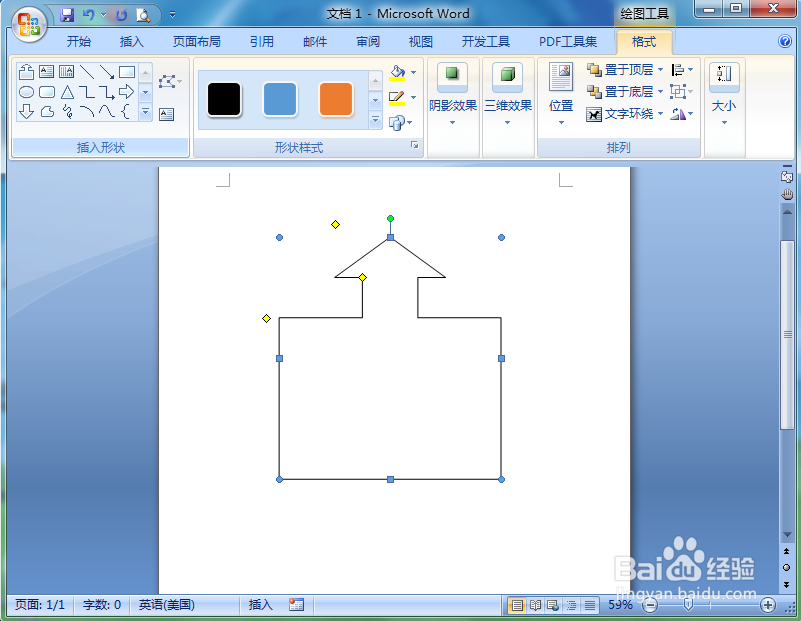Switch to Draft view
Screen dimensions: 801x621
point(590,606)
